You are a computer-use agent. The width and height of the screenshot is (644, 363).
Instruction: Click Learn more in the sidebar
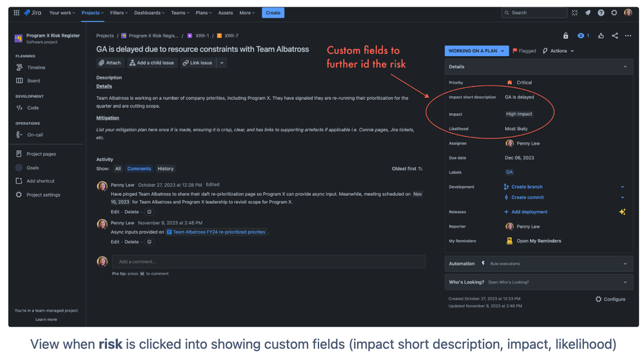click(x=46, y=319)
